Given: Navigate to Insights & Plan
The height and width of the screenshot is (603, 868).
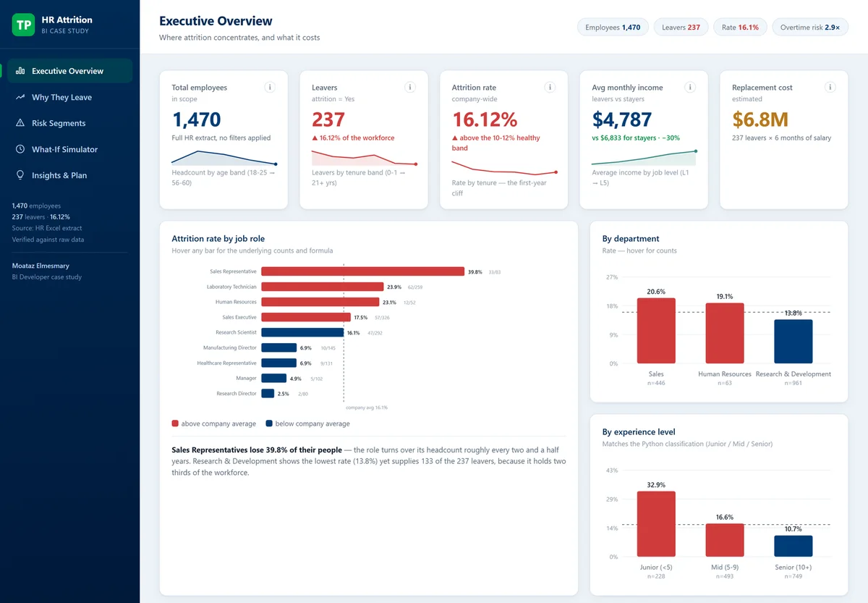Looking at the screenshot, I should tap(69, 175).
